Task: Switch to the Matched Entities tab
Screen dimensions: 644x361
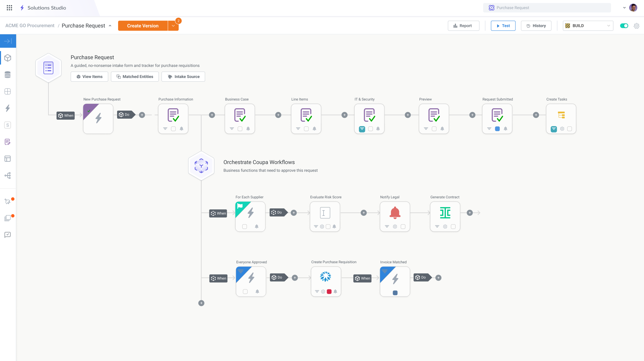Action: (x=135, y=77)
